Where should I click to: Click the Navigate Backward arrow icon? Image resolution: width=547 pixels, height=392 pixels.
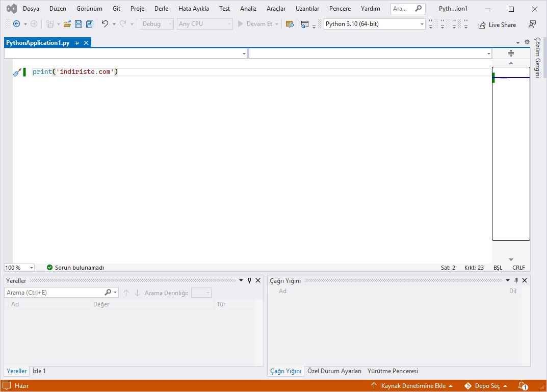point(16,24)
